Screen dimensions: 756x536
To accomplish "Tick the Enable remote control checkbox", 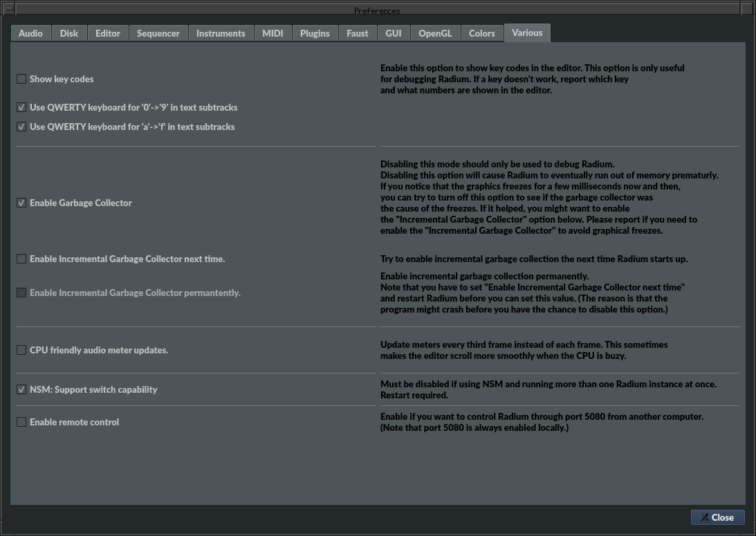I will [x=21, y=422].
